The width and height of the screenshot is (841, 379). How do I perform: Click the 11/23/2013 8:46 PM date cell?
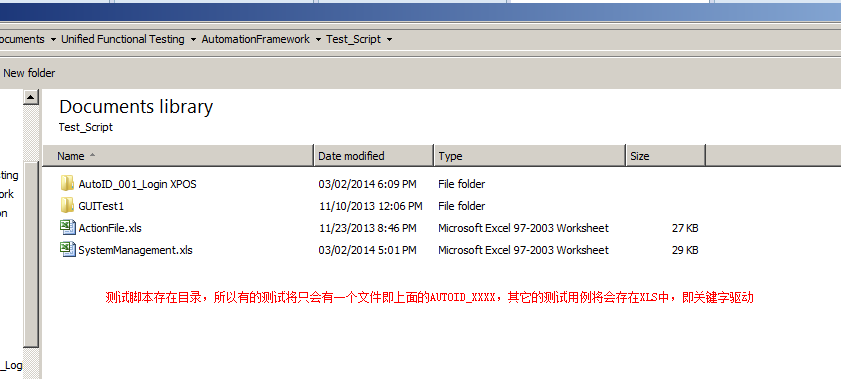pyautogui.click(x=367, y=228)
